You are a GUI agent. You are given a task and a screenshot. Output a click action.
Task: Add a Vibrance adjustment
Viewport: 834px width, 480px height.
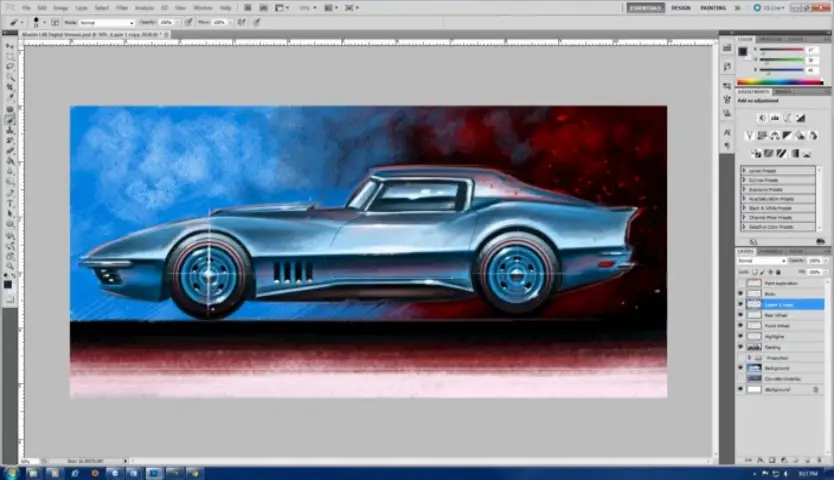click(749, 136)
